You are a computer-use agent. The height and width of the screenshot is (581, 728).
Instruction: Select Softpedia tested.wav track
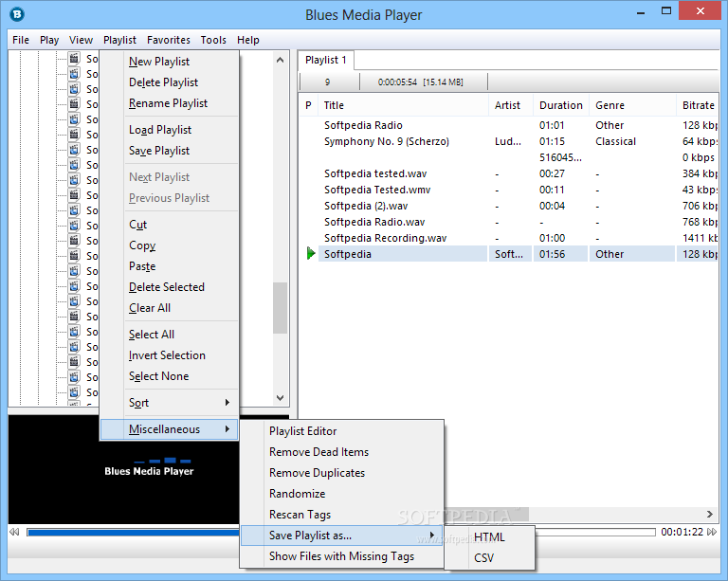pyautogui.click(x=508, y=173)
